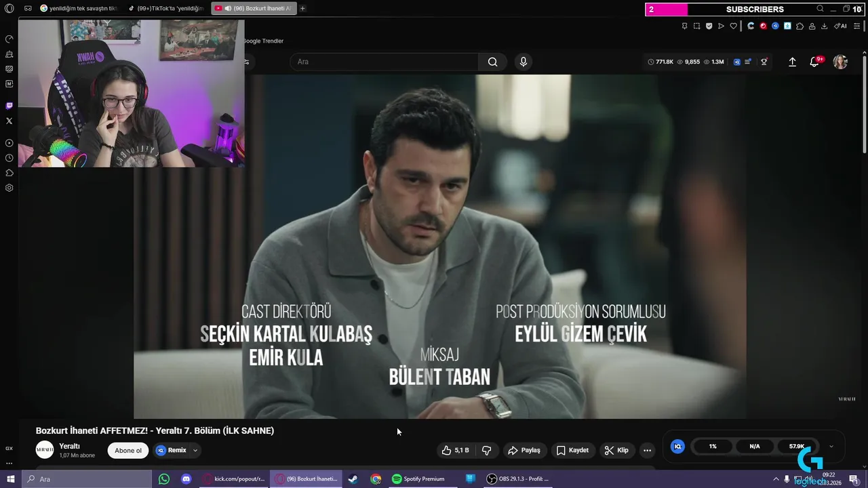Expand the Remix dropdown arrow

pyautogui.click(x=195, y=450)
